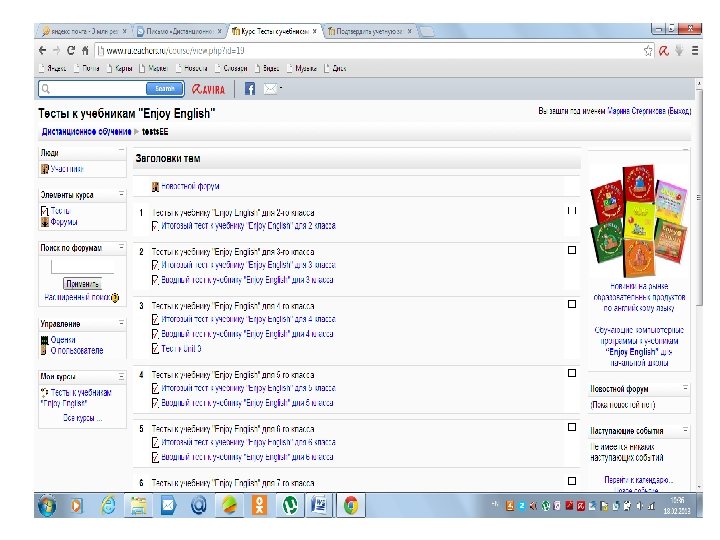The image size is (720, 540).
Task: Click inside the Avira search field
Action: tap(98, 89)
